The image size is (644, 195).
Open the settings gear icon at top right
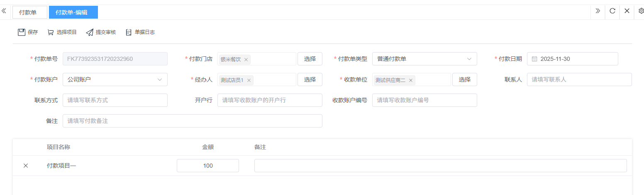(641, 11)
